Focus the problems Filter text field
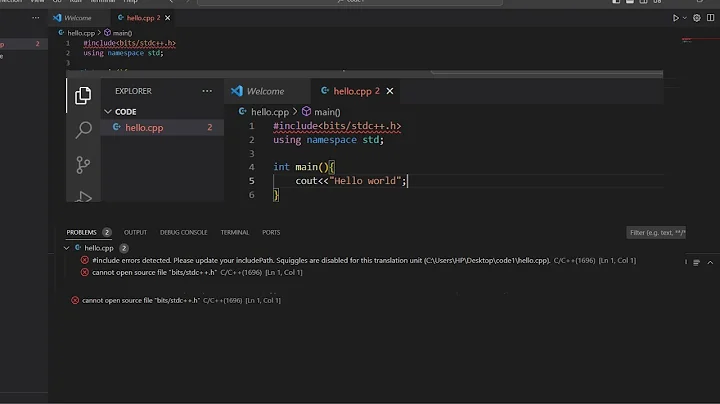Viewport: 720px width, 404px height. (x=656, y=233)
